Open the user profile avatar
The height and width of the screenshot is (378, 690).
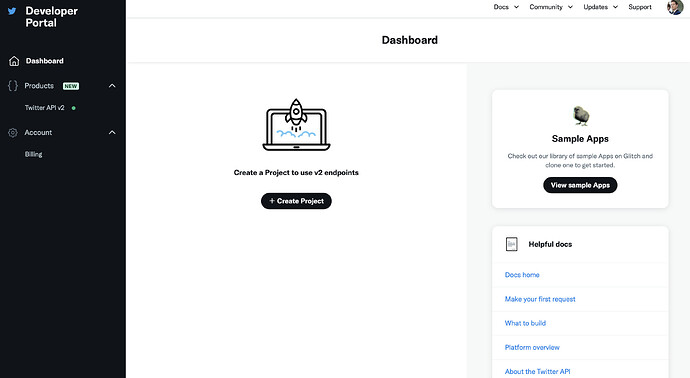pyautogui.click(x=675, y=7)
